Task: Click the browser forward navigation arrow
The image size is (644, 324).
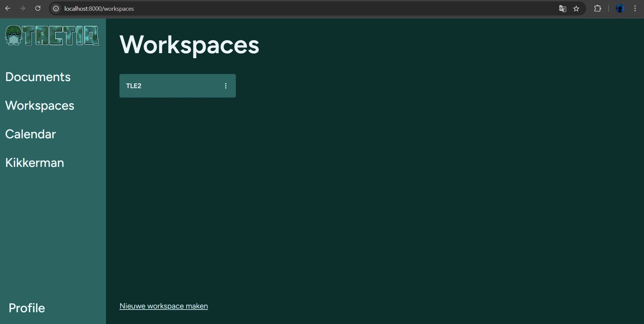Action: tap(23, 8)
